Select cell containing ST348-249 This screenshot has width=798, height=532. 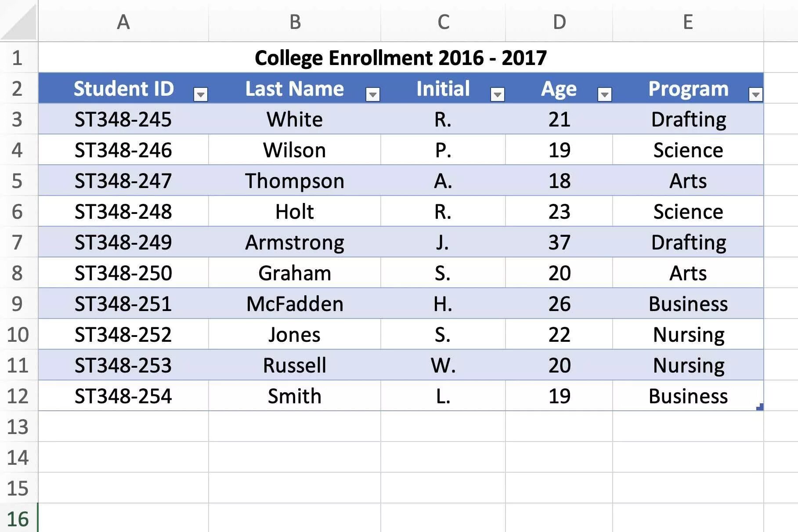click(123, 242)
